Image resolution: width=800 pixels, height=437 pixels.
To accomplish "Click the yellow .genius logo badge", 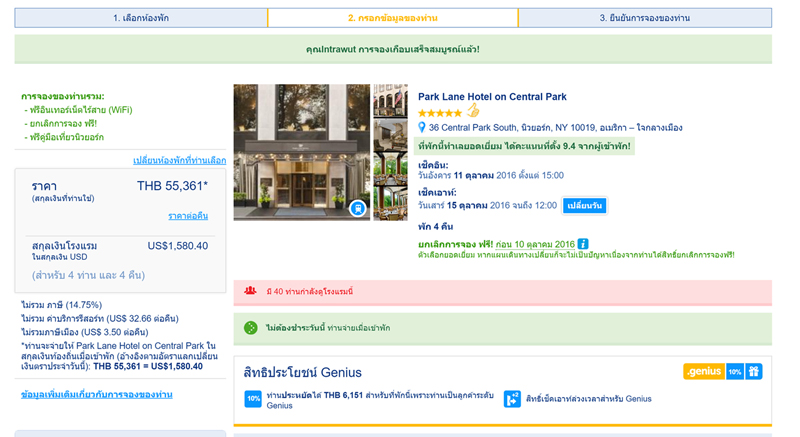I will click(x=703, y=372).
